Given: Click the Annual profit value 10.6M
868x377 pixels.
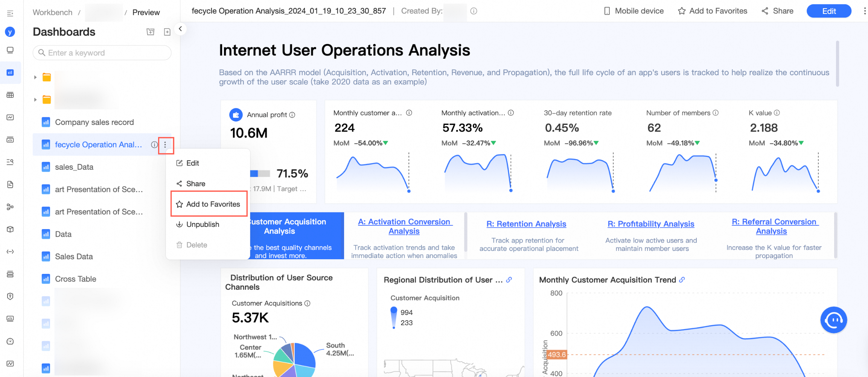Looking at the screenshot, I should [x=249, y=133].
